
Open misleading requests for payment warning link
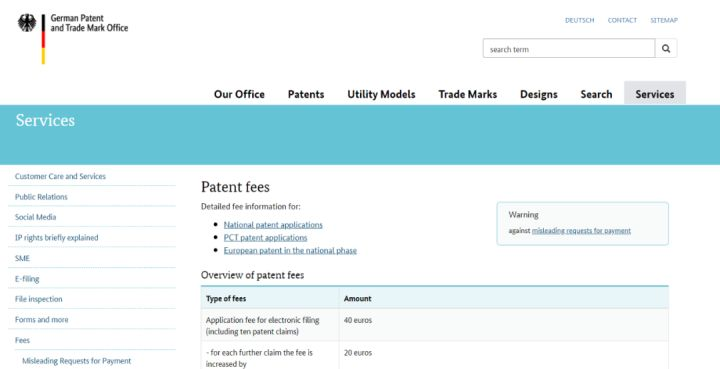[x=581, y=231]
